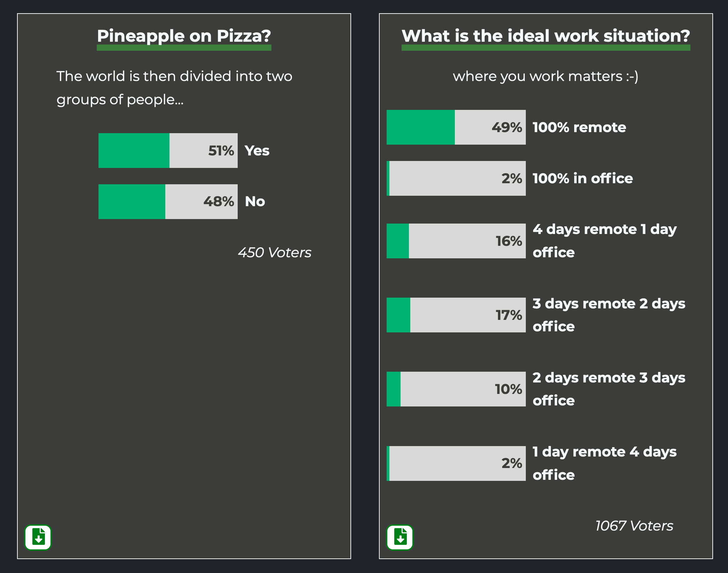
Task: Download the Pineapple on Pizza poll results
Action: pos(38,537)
